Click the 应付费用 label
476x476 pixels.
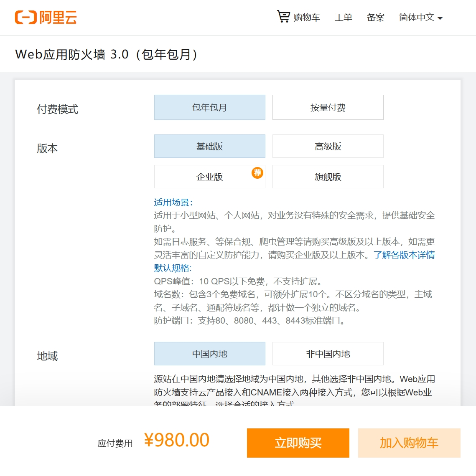pos(115,443)
